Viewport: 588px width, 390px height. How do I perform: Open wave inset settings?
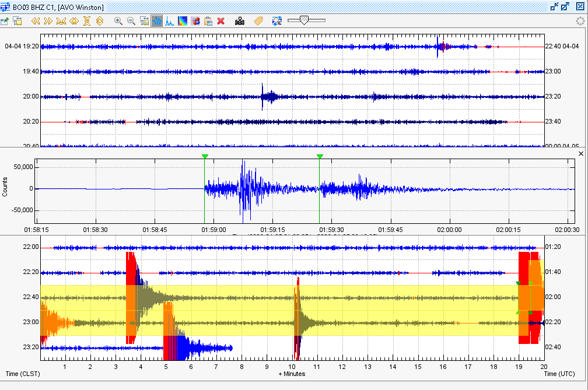(145, 21)
